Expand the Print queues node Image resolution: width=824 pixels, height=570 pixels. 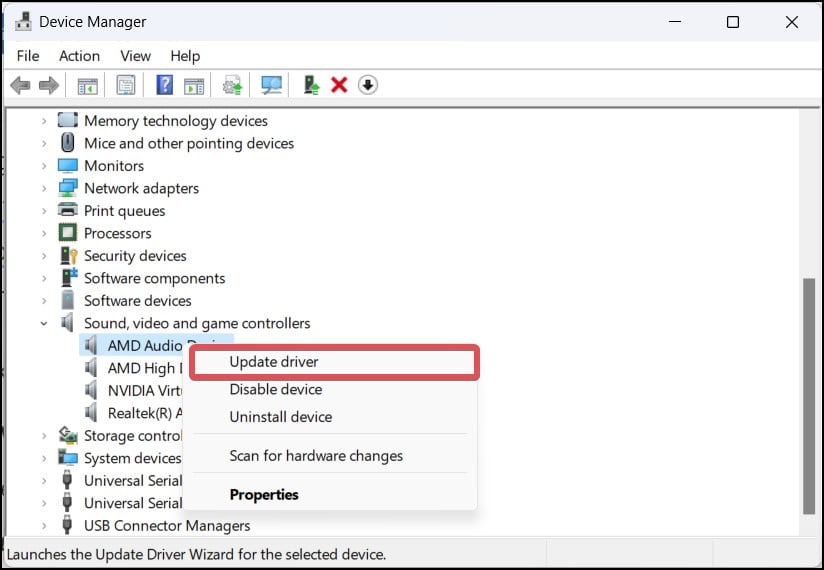click(44, 211)
